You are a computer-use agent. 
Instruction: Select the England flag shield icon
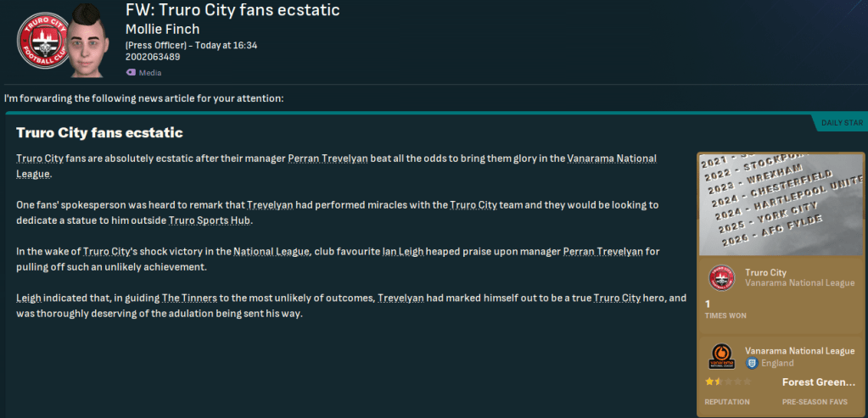(751, 363)
